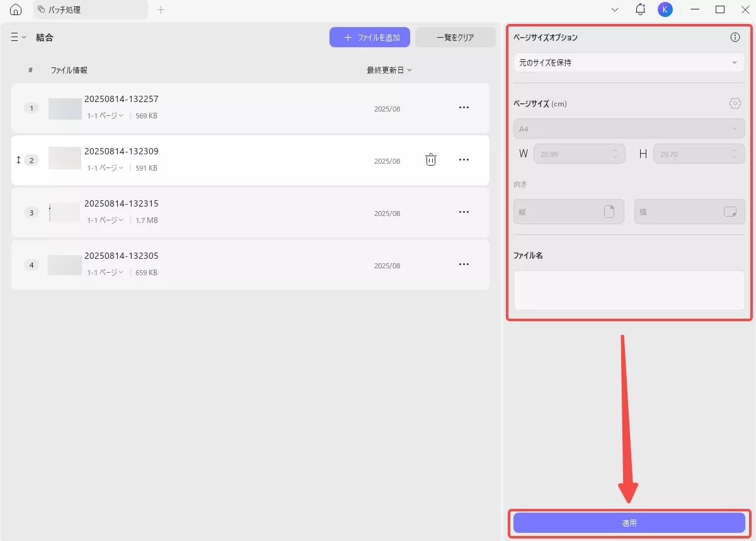The width and height of the screenshot is (756, 541).
Task: Click the 一覧をクリア button
Action: tap(455, 37)
